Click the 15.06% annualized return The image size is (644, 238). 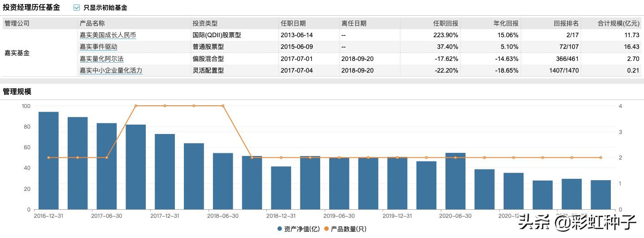508,35
